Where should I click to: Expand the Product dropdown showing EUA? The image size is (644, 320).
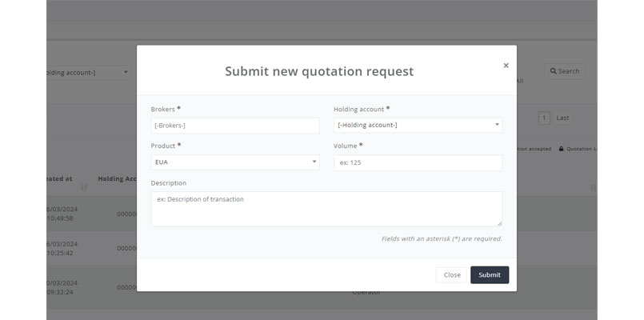pos(235,162)
